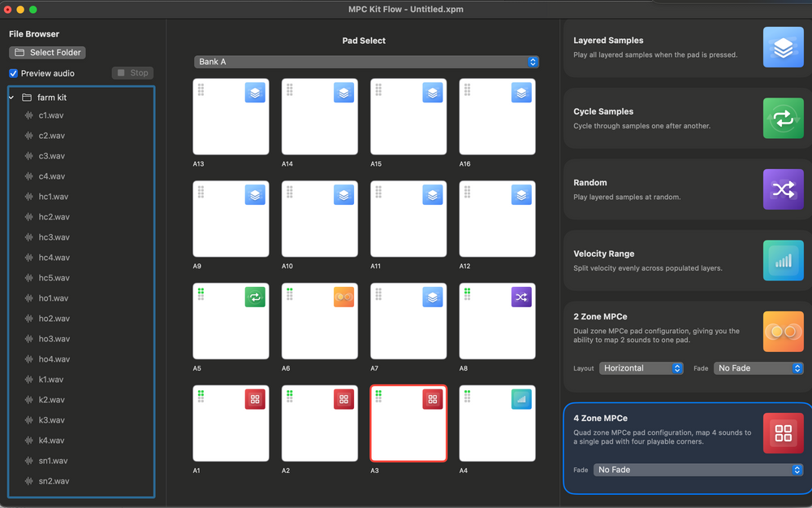Click the orange zone badge on pad A6
Viewport: 812px width, 508px height.
[343, 297]
